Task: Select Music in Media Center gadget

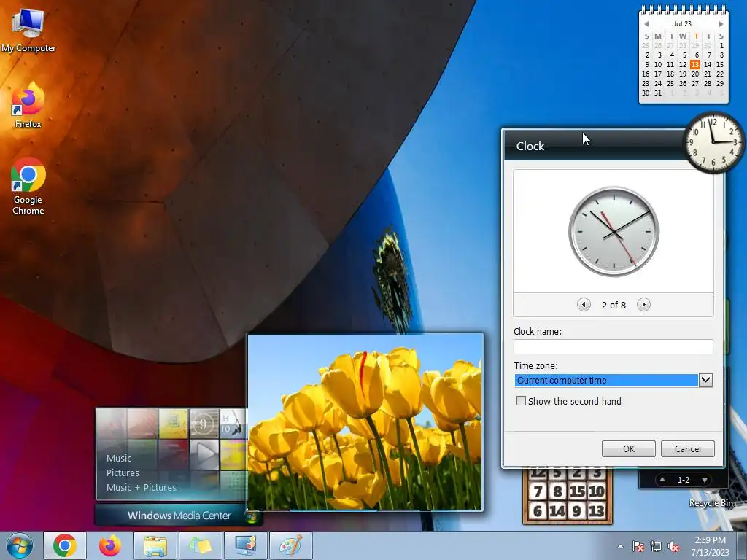Action: pos(119,458)
